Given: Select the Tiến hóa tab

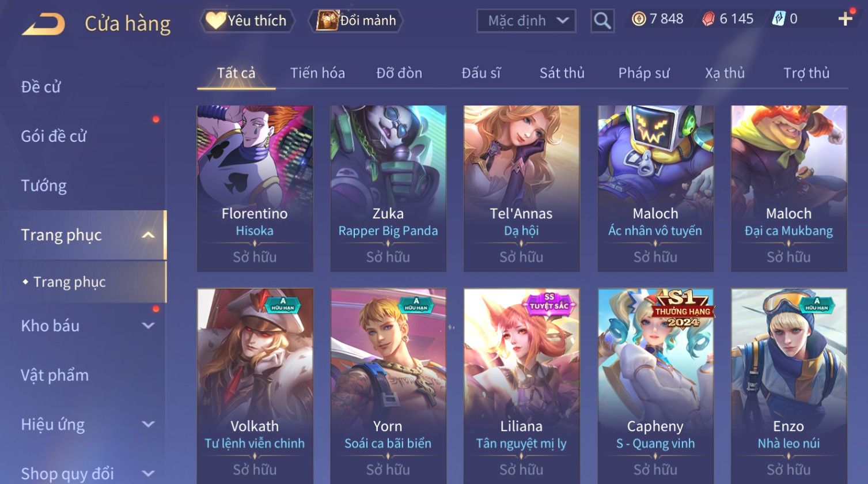Looking at the screenshot, I should coord(317,73).
